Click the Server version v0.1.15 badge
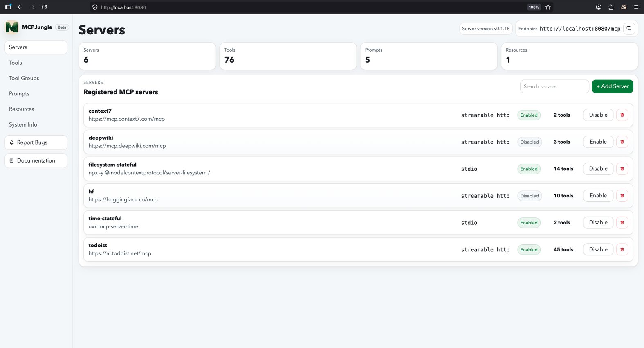Viewport: 644px width, 348px height. tap(486, 29)
